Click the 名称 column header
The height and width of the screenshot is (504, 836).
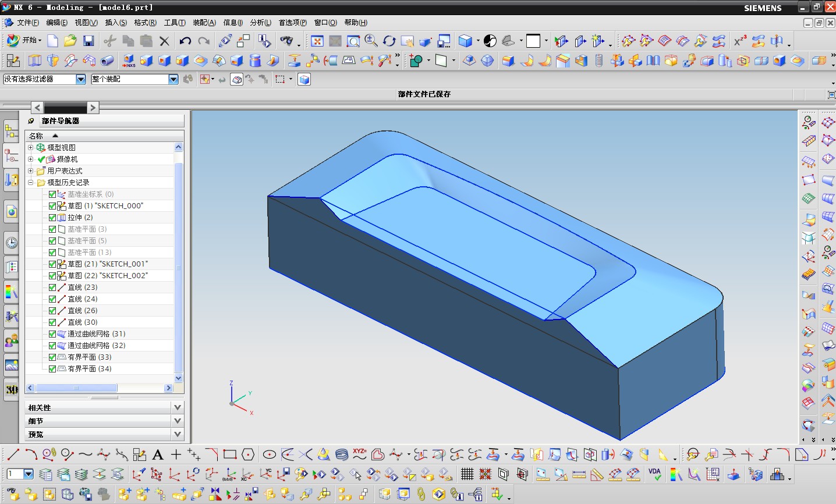click(x=36, y=136)
